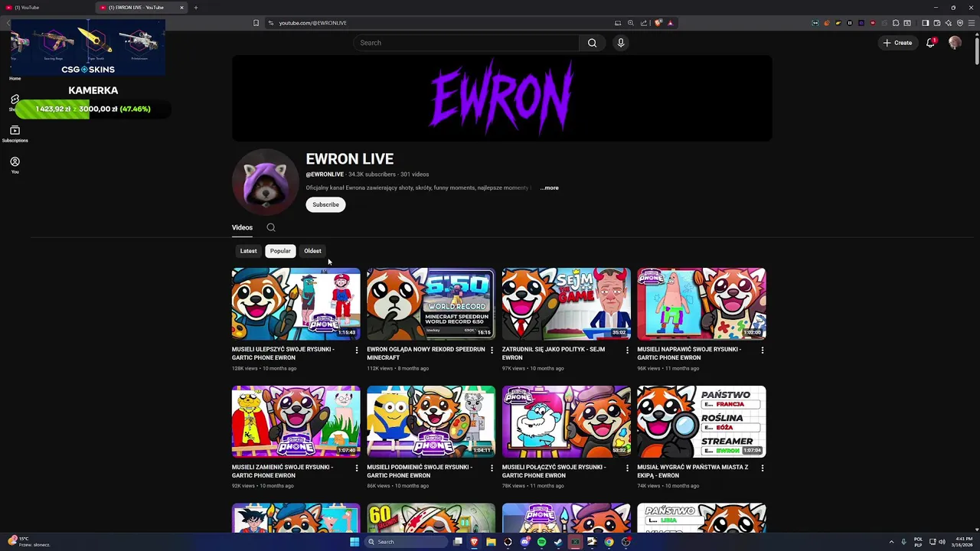
Task: Click the EWRON LIVE channel avatar
Action: coord(265,182)
